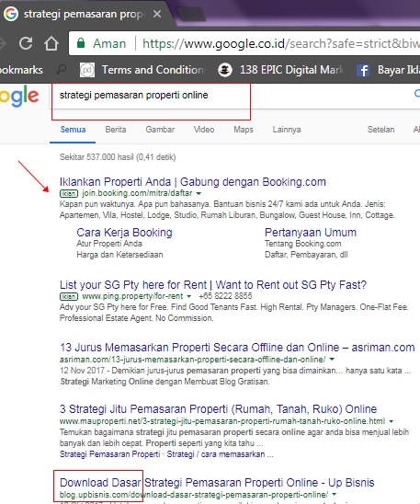Open Download Dasar Strategi Up Bisnis result
Viewport: 420px width, 504px height.
tap(217, 483)
